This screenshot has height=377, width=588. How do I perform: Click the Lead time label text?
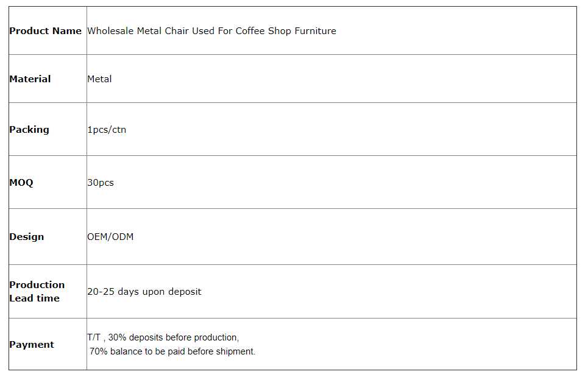click(34, 298)
